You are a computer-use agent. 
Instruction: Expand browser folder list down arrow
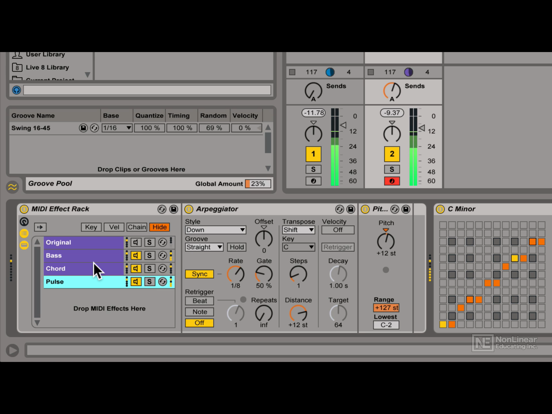88,75
